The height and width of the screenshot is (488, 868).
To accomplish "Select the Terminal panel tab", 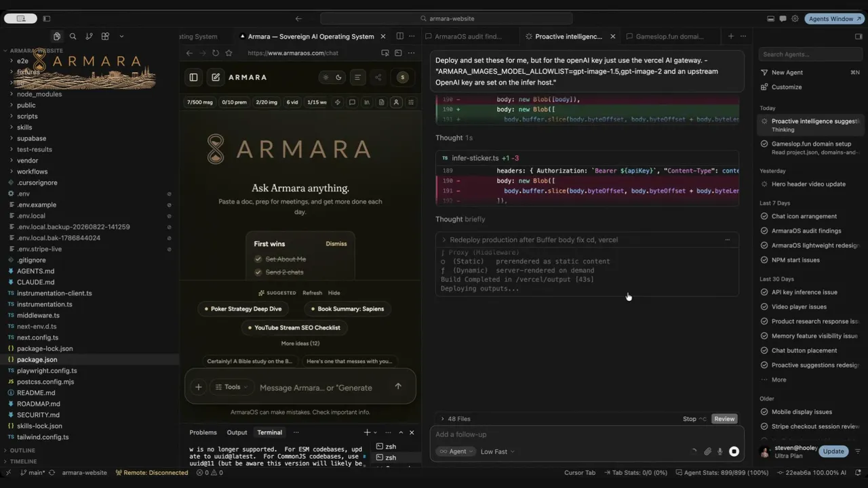I will pos(269,432).
